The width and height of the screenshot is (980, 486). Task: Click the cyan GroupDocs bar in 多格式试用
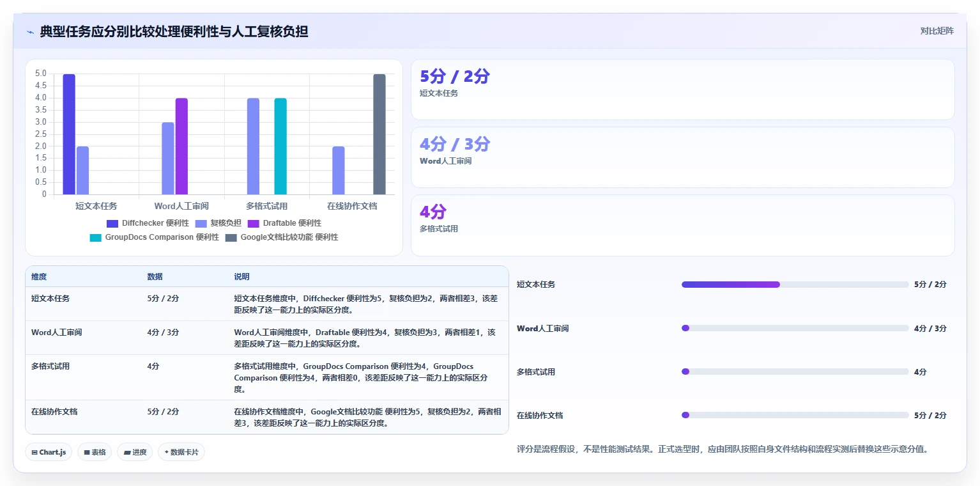tap(280, 146)
